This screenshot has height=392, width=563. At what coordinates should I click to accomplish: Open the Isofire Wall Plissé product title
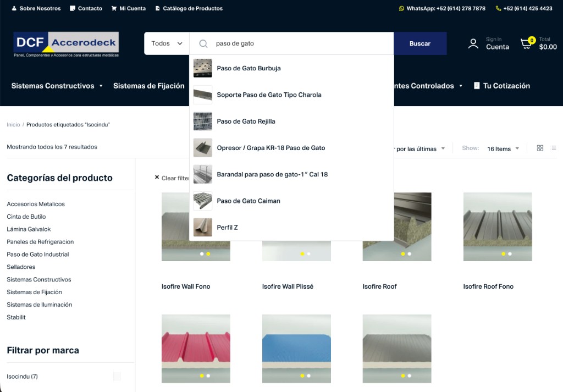[288, 286]
